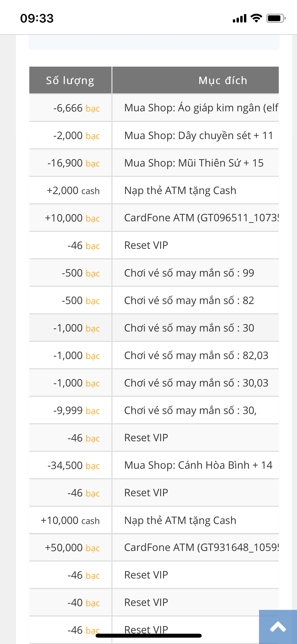Image resolution: width=297 pixels, height=644 pixels.
Task: Tap the Wi-Fi status icon
Action: point(256,18)
